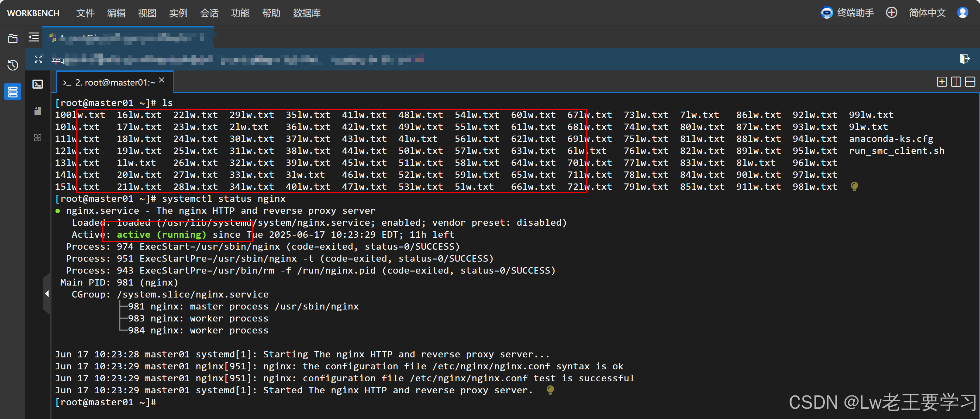Select the blurred instance session tab
Image resolution: width=980 pixels, height=419 pixels.
click(x=128, y=37)
